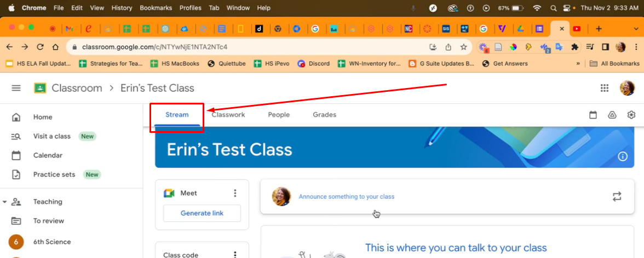Open the Bookmarks menu in menu bar
Viewport: 644px width, 258px height.
pyautogui.click(x=156, y=8)
